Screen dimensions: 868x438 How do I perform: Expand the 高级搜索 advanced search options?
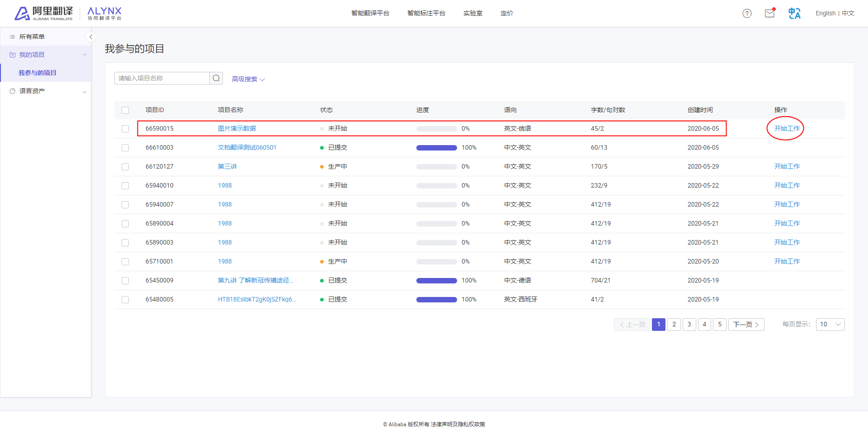(248, 79)
